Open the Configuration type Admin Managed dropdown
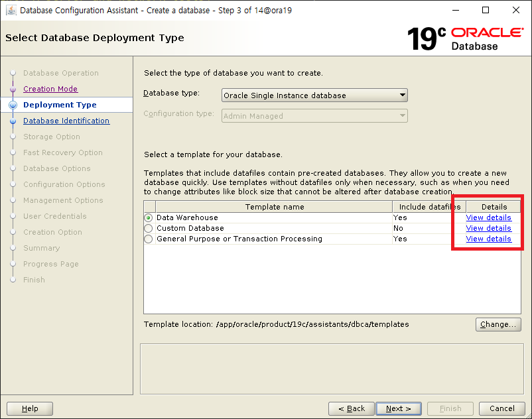 click(x=314, y=116)
